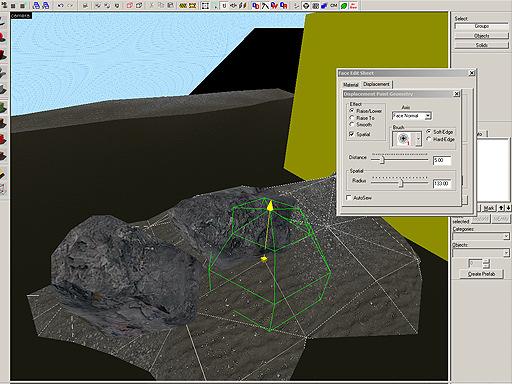The width and height of the screenshot is (512, 384).
Task: Click the Carve tool icon in toolbar
Action: coord(85,5)
